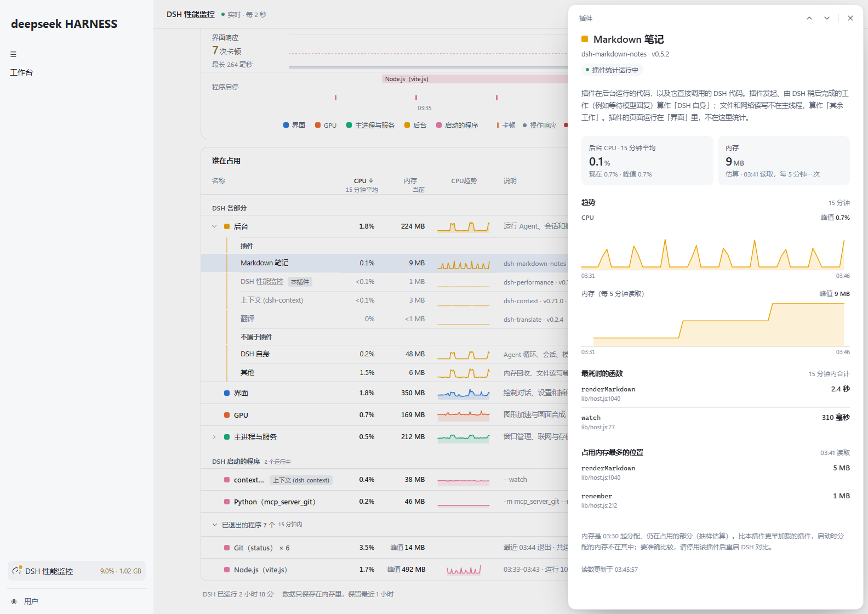The height and width of the screenshot is (614, 868).
Task: Toggle 主进程与服务 legend item
Action: [370, 125]
